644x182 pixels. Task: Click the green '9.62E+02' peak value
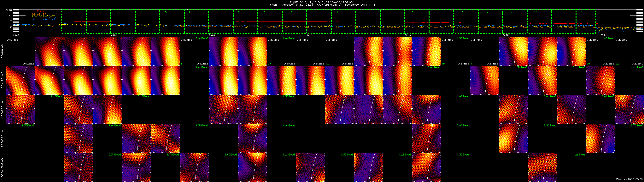tap(463, 125)
